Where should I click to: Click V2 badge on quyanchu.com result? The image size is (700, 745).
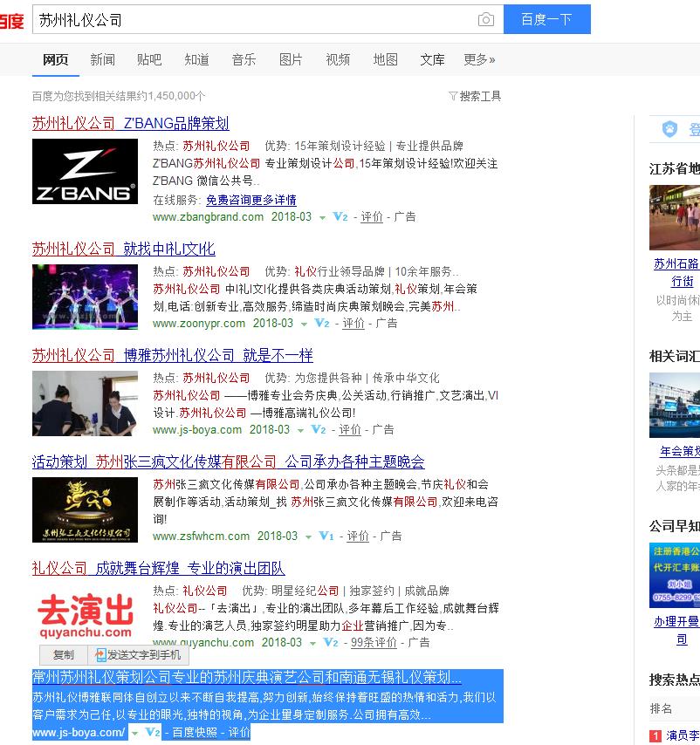coord(331,642)
